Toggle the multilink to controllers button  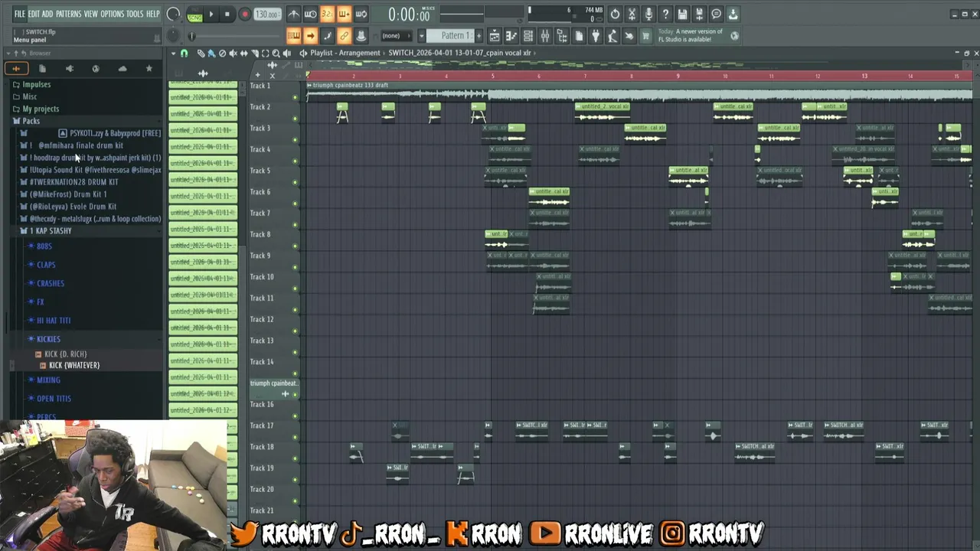tap(345, 36)
